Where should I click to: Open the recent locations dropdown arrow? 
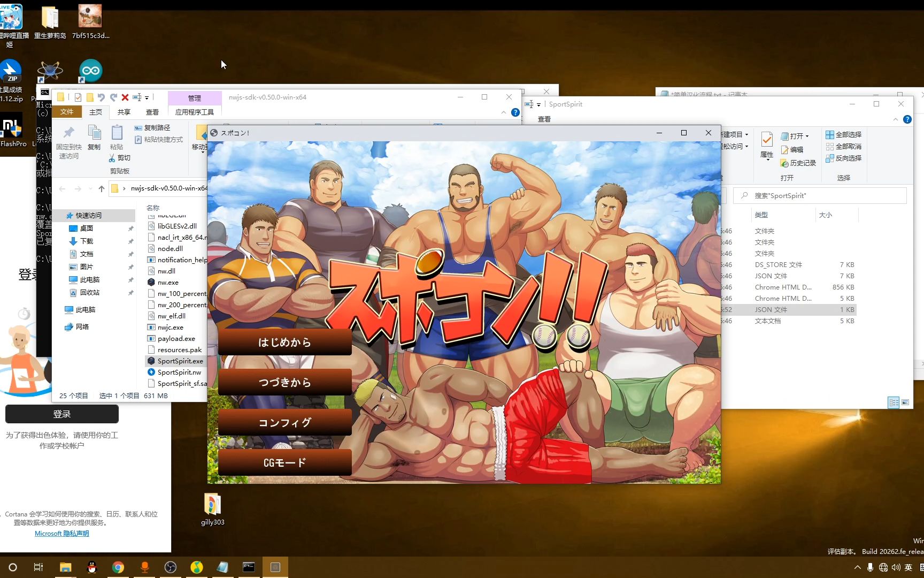pos(90,188)
